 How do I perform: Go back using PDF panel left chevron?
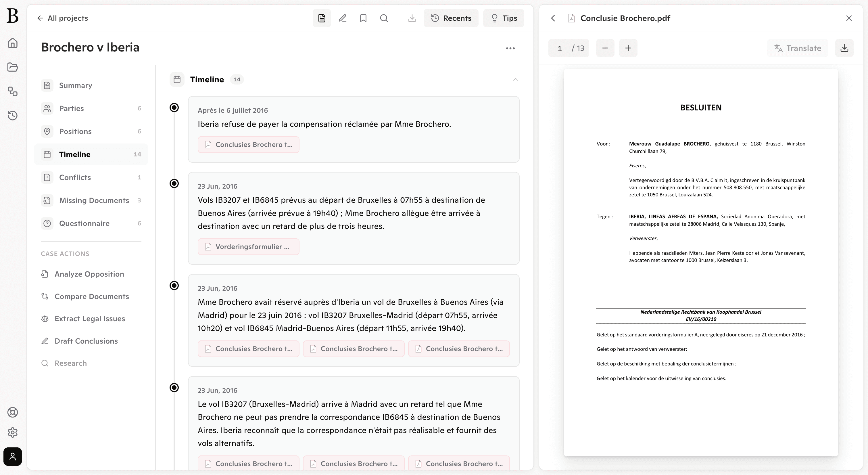(x=553, y=18)
